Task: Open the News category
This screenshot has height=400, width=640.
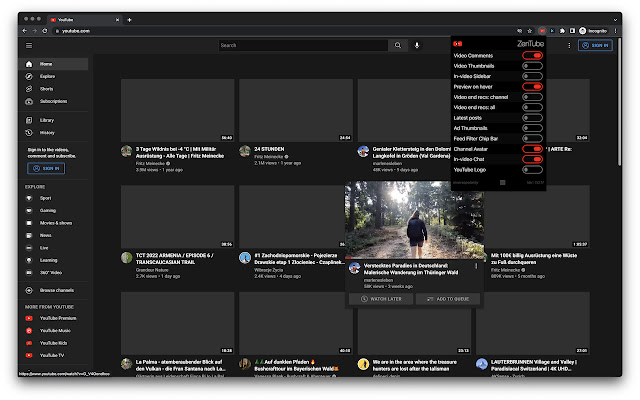Action: (53, 236)
